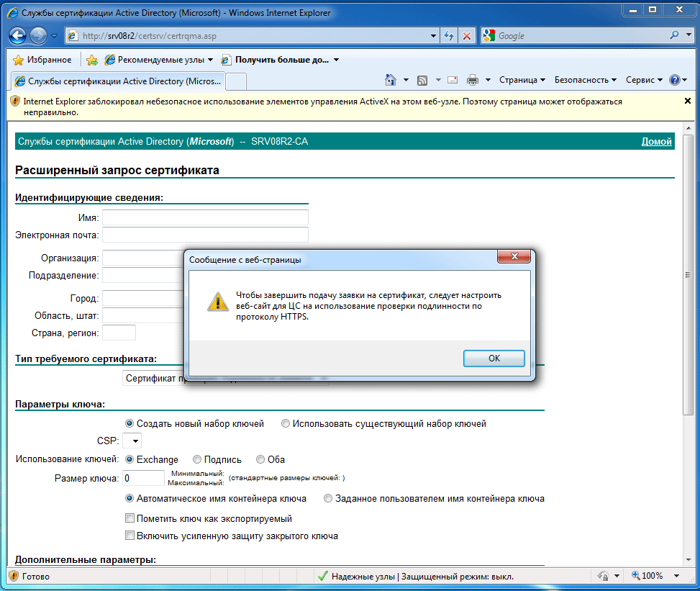Open Рекомендуемые узлы suggested sites
The image size is (700, 591).
(x=158, y=60)
